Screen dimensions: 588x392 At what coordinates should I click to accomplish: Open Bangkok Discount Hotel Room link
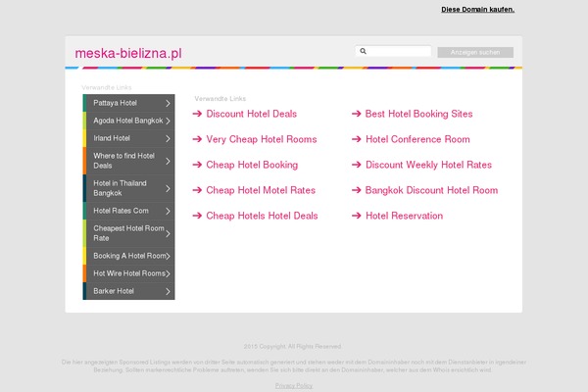coord(431,190)
